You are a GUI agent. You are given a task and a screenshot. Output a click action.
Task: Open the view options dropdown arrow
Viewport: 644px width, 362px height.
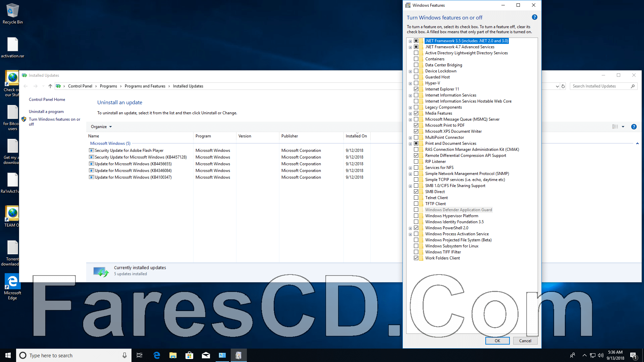(x=623, y=127)
